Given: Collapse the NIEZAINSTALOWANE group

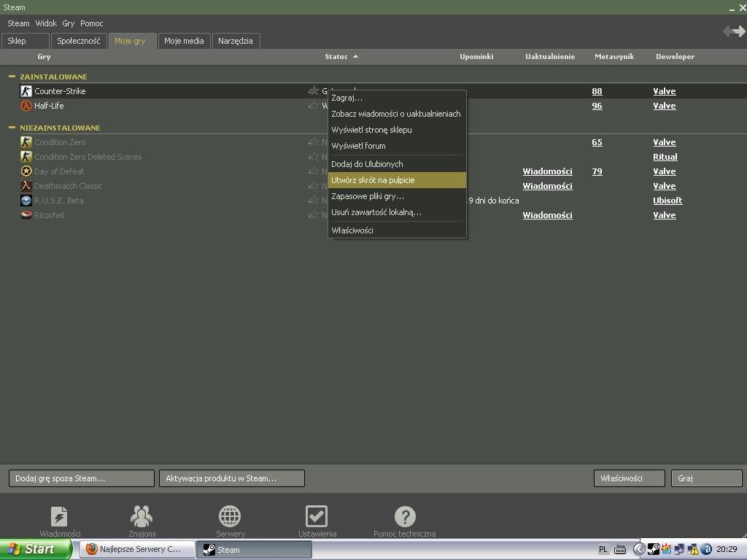Looking at the screenshot, I should [12, 127].
